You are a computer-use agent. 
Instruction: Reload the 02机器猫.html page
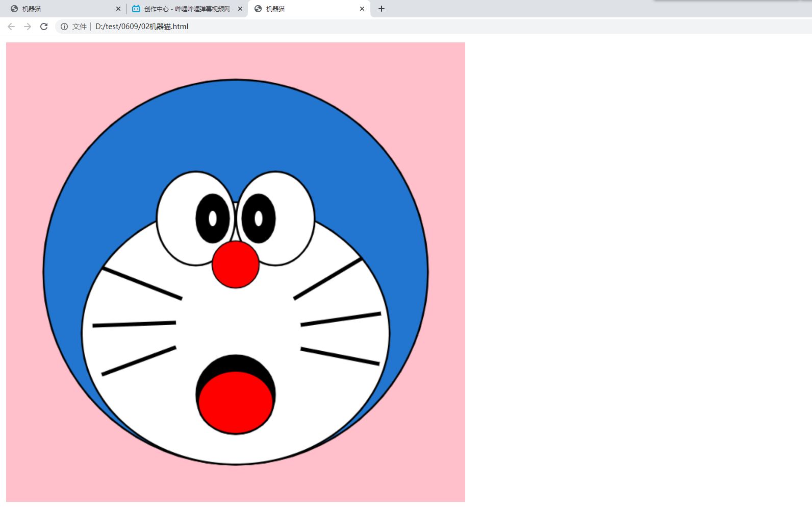point(44,27)
